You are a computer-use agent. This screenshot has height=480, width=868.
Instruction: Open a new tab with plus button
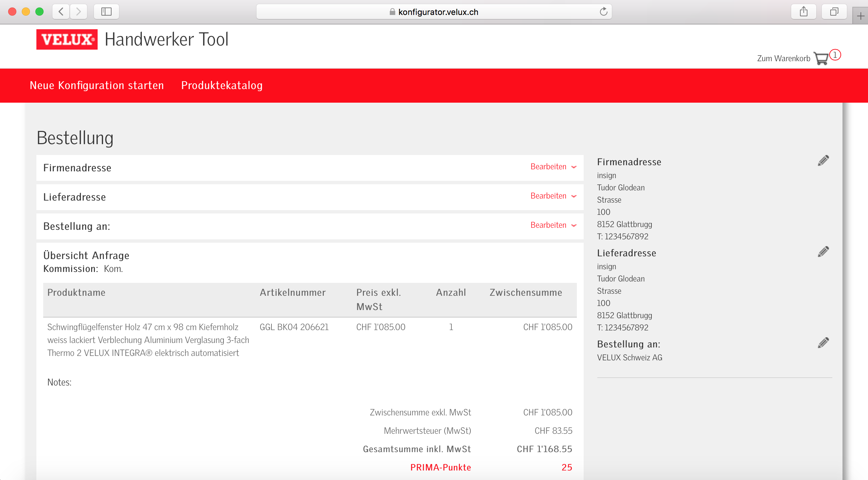tap(861, 16)
